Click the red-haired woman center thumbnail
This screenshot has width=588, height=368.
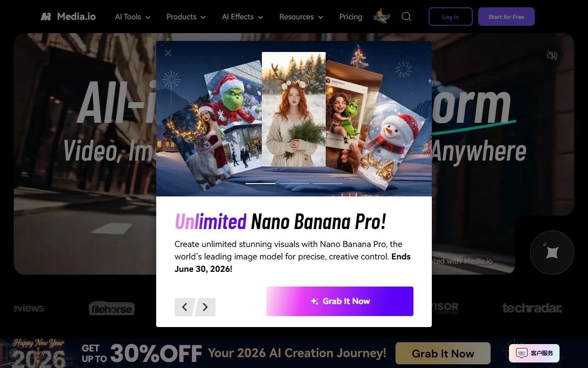pyautogui.click(x=294, y=109)
